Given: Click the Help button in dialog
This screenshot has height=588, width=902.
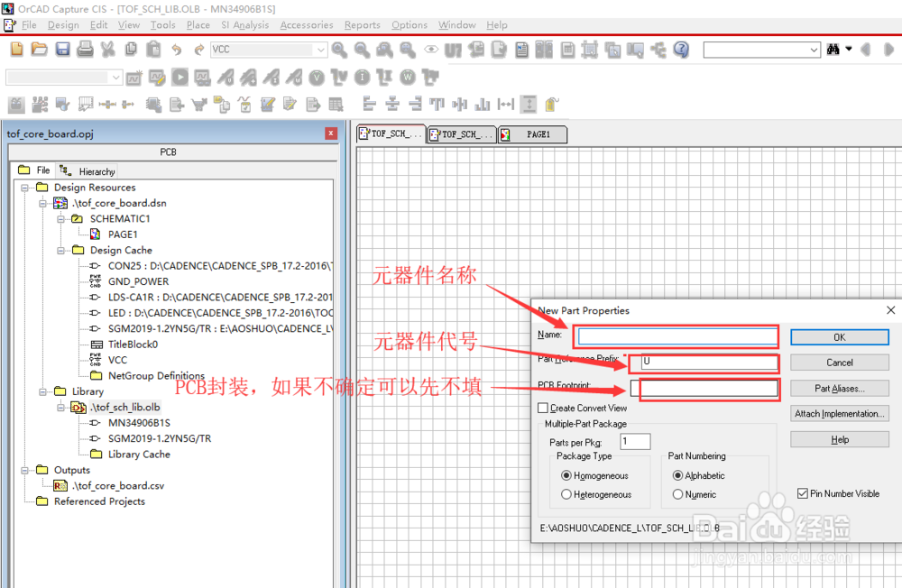Looking at the screenshot, I should point(839,439).
